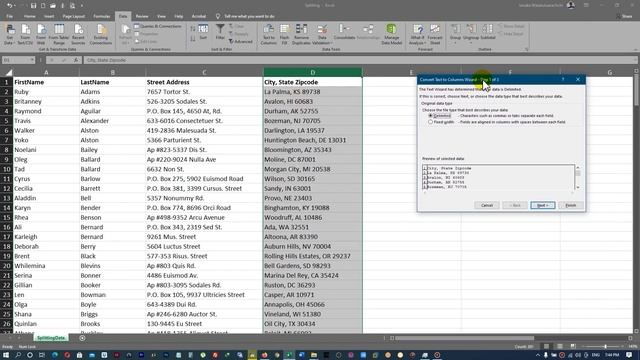Click From Table/Range icon
This screenshot has width=640, height=360.
click(x=59, y=34)
